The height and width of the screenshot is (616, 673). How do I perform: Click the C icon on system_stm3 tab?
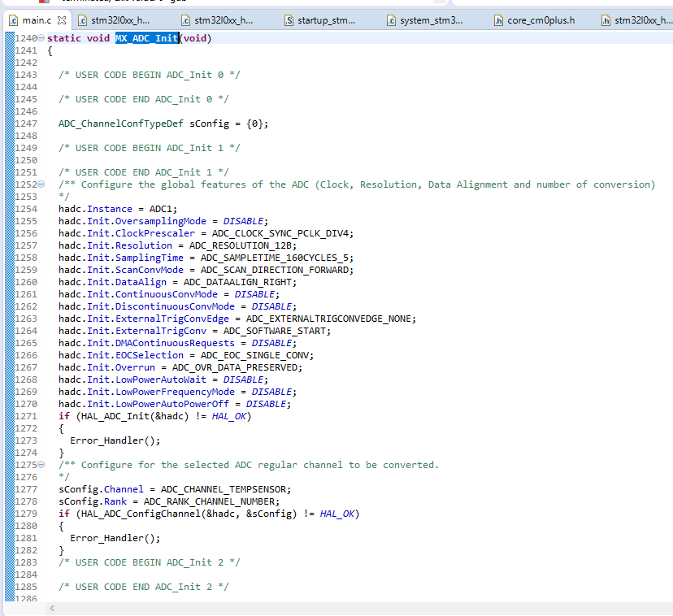(392, 20)
